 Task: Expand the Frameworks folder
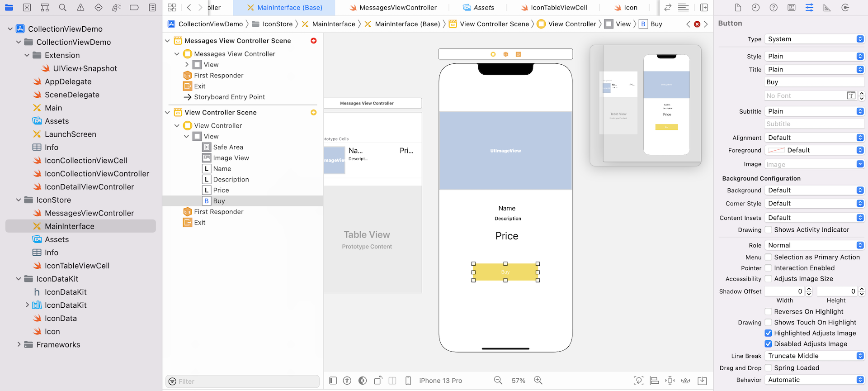(19, 345)
